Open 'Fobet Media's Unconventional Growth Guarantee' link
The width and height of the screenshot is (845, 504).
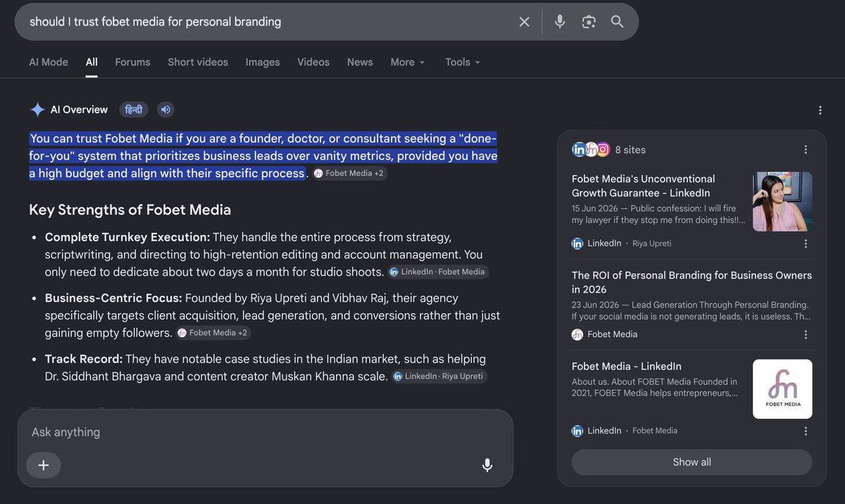pyautogui.click(x=643, y=186)
